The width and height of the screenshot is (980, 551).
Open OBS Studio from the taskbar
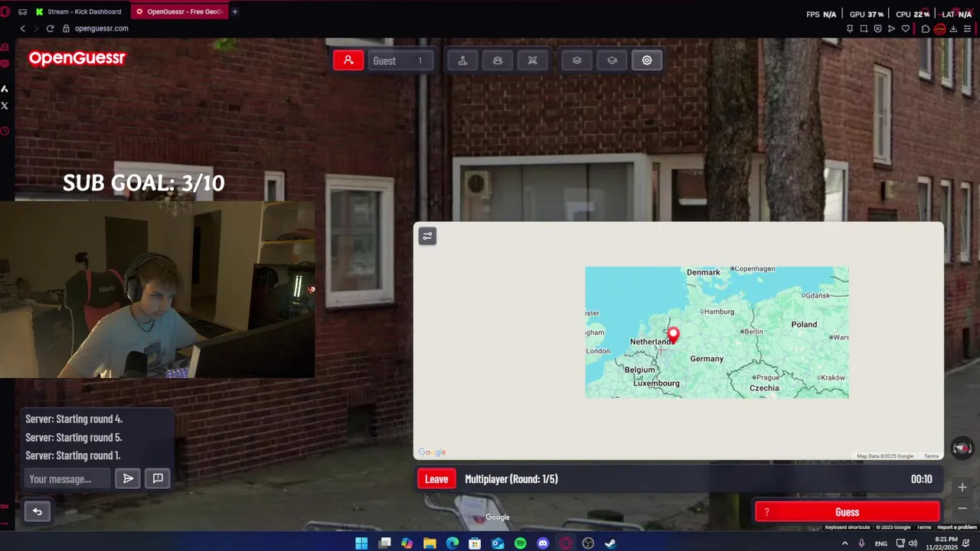pos(588,543)
